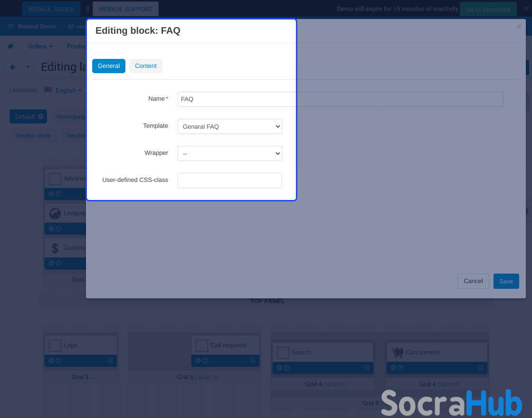Click the Logo block dotted-square icon

[x=55, y=345]
